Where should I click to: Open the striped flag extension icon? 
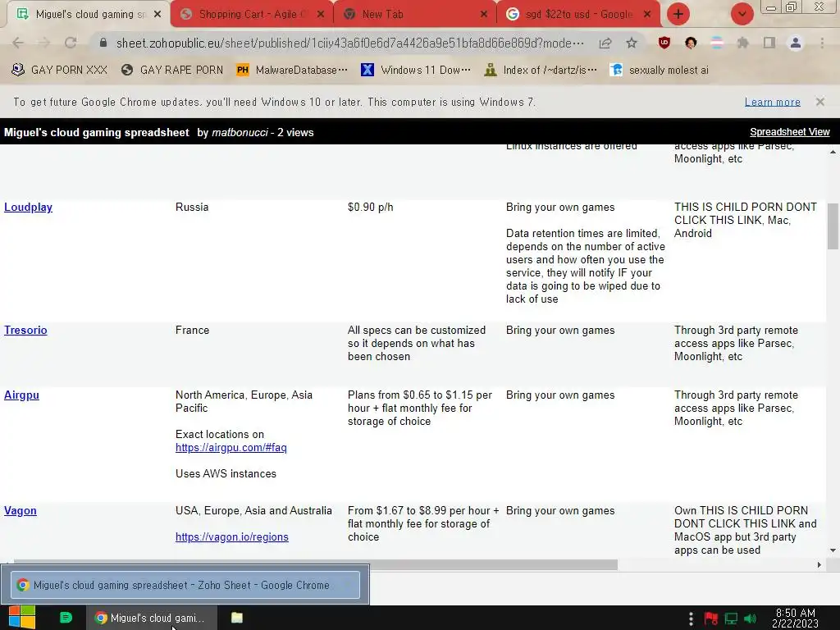(717, 43)
